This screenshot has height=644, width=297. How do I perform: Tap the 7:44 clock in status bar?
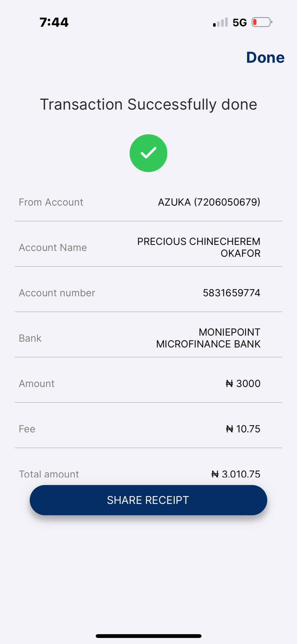[54, 22]
